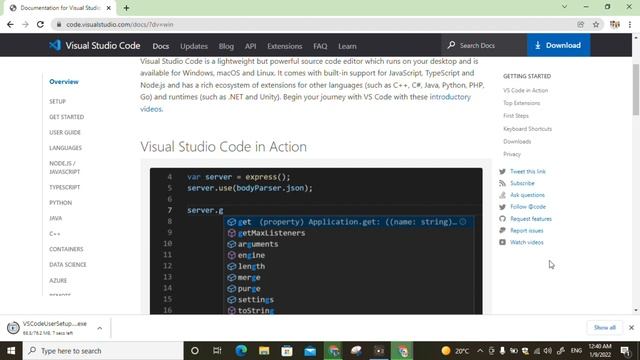This screenshot has width=640, height=360.
Task: Expand the GET STARTED sidebar section
Action: pyautogui.click(x=67, y=117)
